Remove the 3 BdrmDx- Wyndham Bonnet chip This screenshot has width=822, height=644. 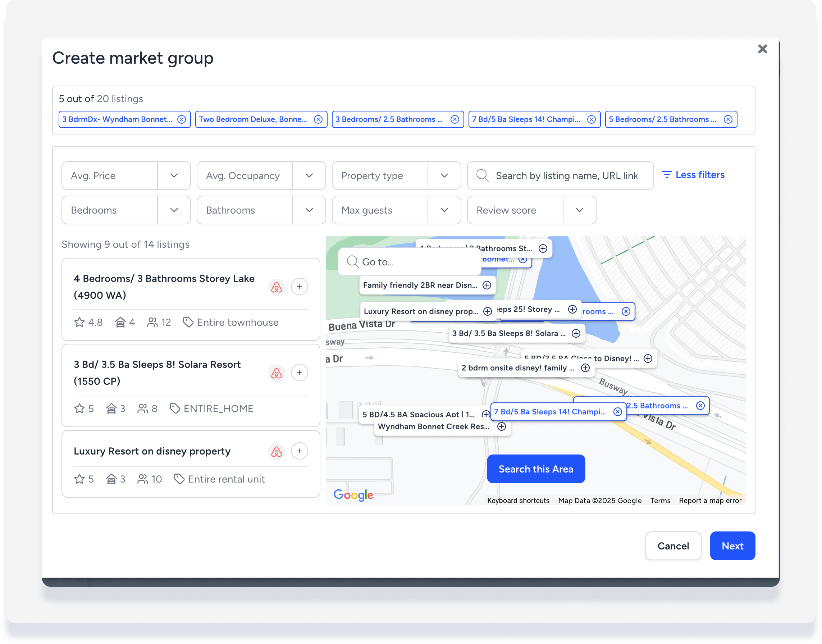[x=181, y=119]
